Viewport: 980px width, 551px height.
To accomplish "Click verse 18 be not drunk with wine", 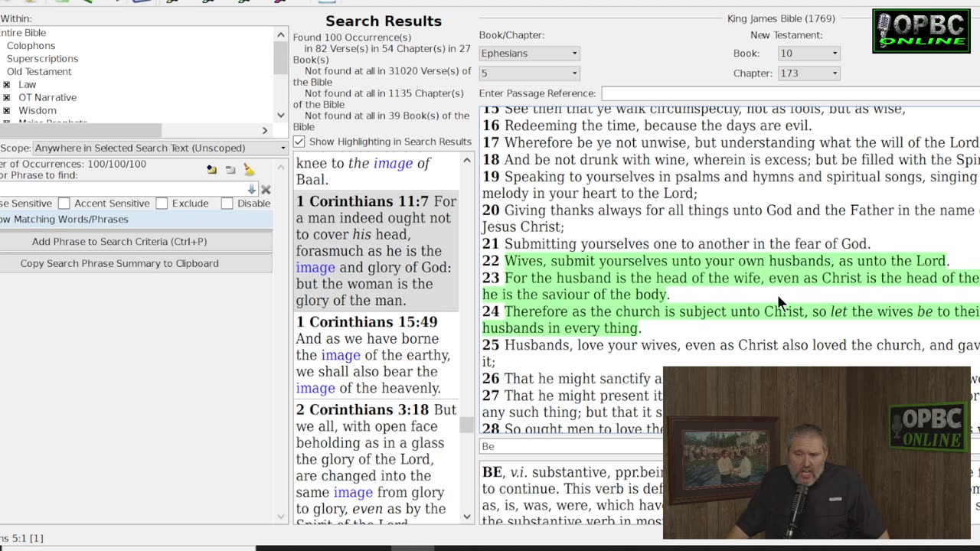I will [731, 159].
